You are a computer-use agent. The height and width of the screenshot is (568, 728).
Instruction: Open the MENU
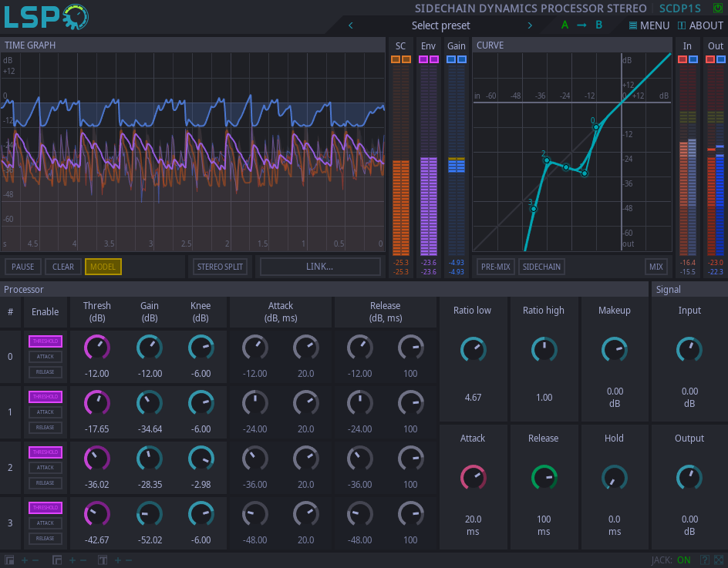coord(649,25)
